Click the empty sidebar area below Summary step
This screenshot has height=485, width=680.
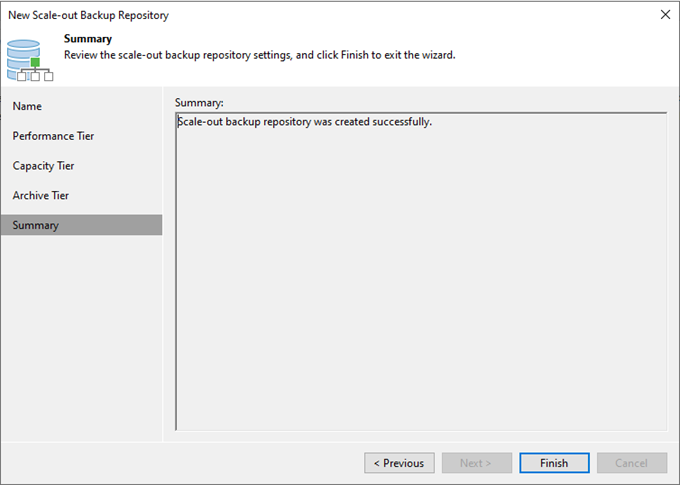coord(82,338)
